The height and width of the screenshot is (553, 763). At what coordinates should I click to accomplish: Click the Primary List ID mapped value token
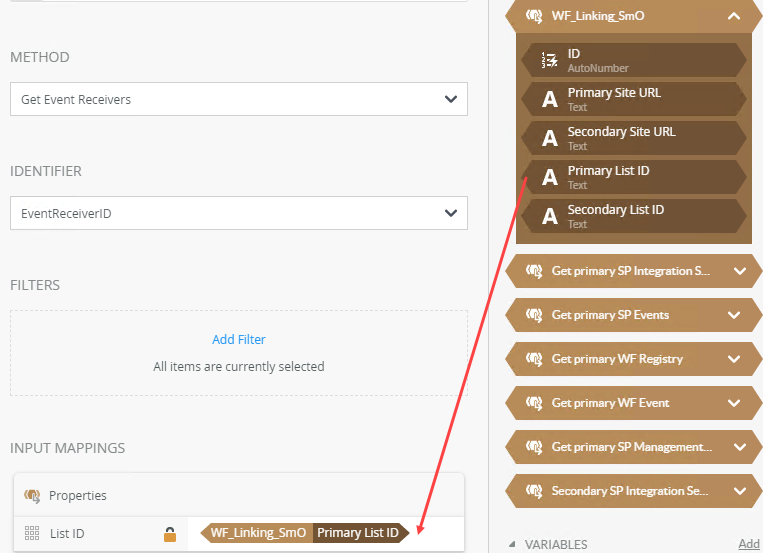pos(357,534)
